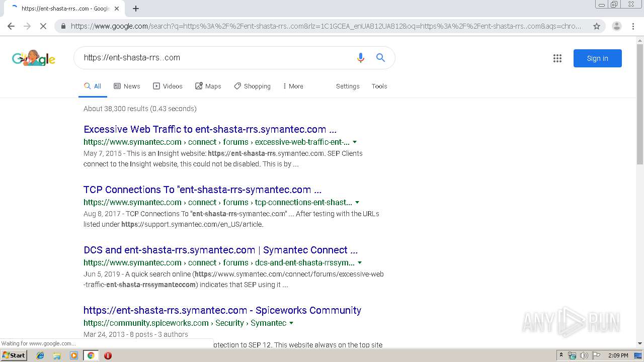Click the Chrome address bar URL
This screenshot has width=644, height=362.
(x=326, y=26)
